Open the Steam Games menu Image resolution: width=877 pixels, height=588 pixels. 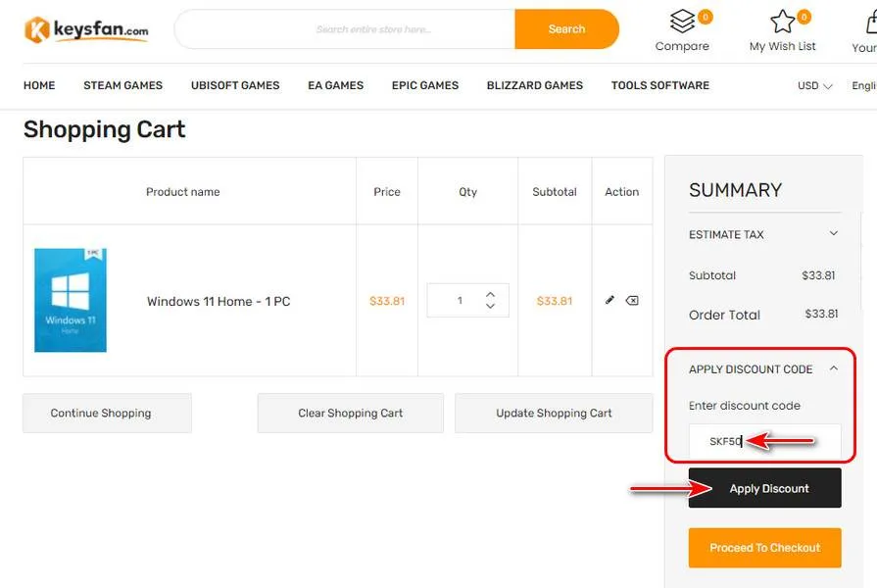(122, 85)
